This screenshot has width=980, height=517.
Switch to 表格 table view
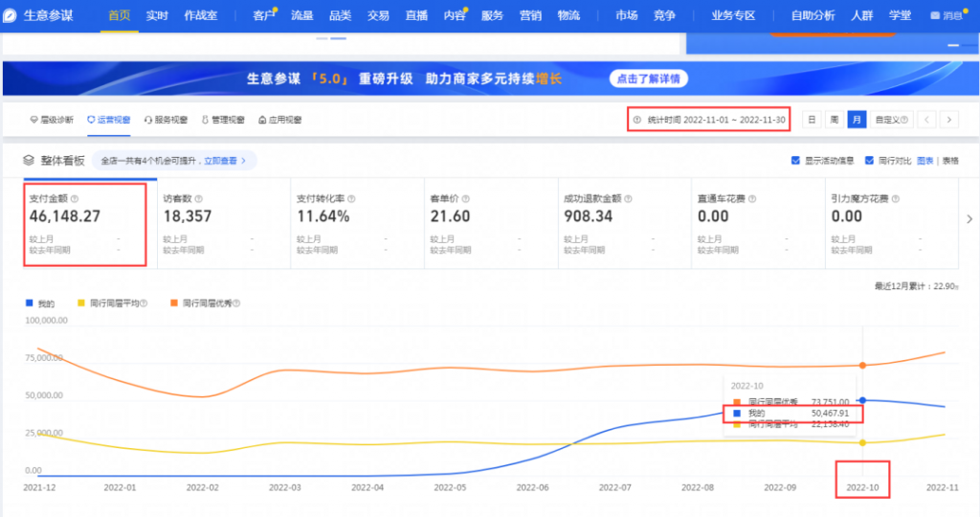(950, 161)
